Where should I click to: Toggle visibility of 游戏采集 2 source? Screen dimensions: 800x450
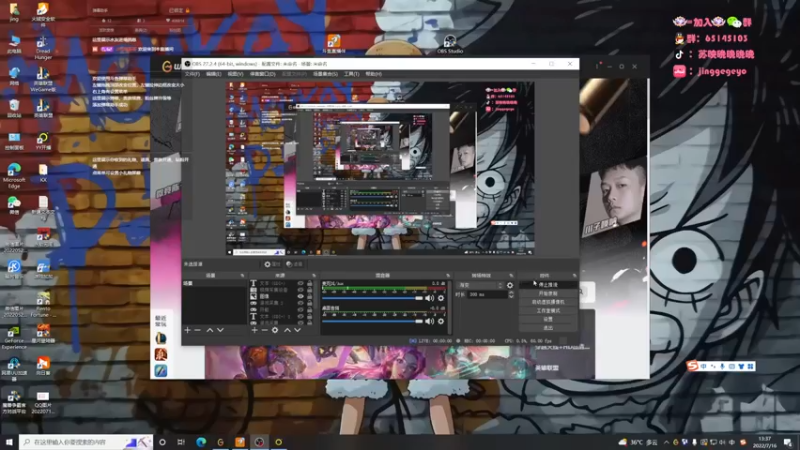click(x=301, y=303)
